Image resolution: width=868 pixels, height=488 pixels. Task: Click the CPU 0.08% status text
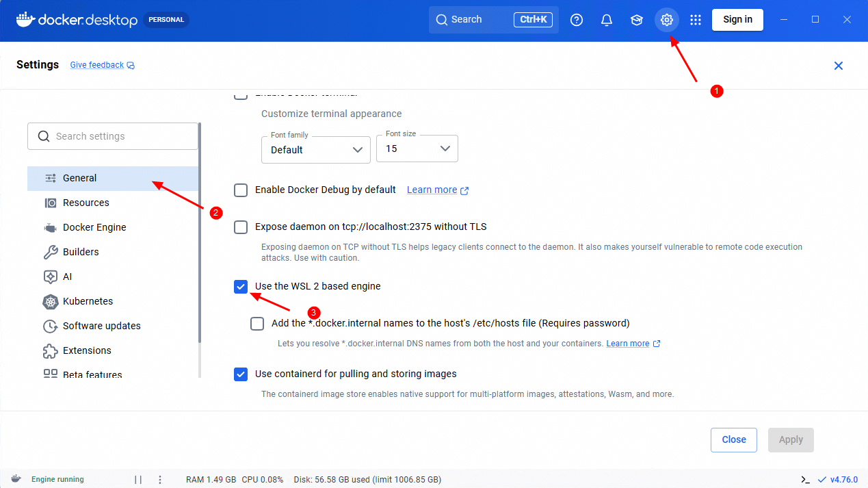263,479
